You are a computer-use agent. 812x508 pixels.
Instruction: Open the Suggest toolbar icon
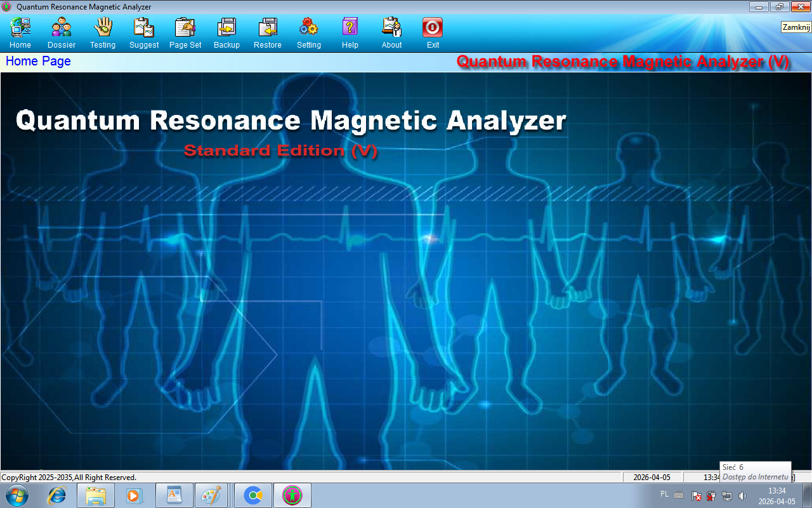[144, 28]
